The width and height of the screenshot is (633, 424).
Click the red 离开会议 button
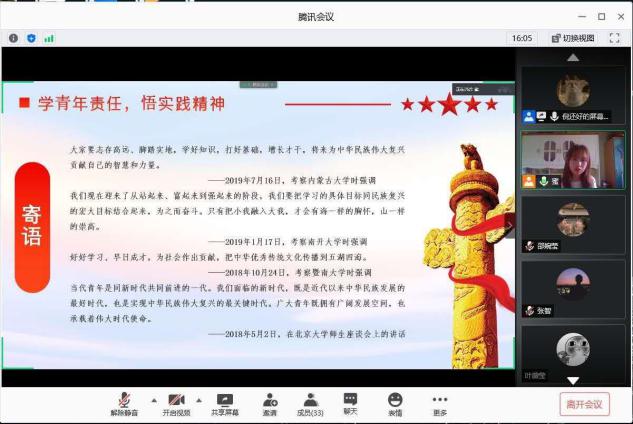click(x=584, y=404)
